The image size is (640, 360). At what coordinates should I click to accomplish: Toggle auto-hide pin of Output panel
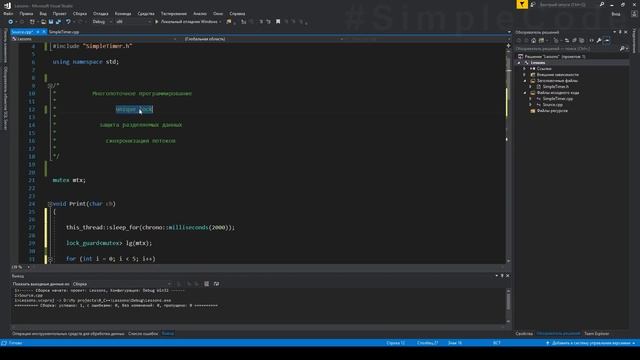[502, 276]
